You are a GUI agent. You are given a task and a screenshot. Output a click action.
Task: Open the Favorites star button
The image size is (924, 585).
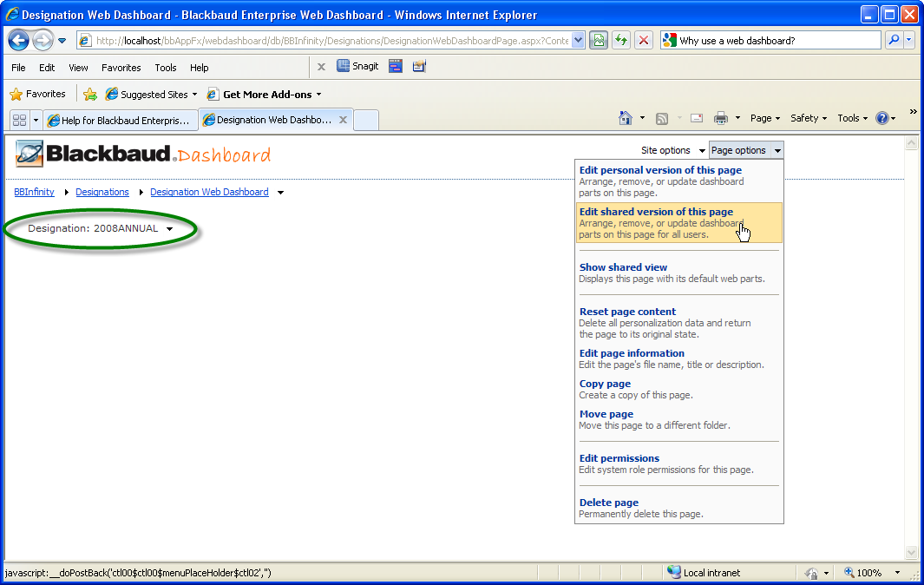tap(37, 94)
